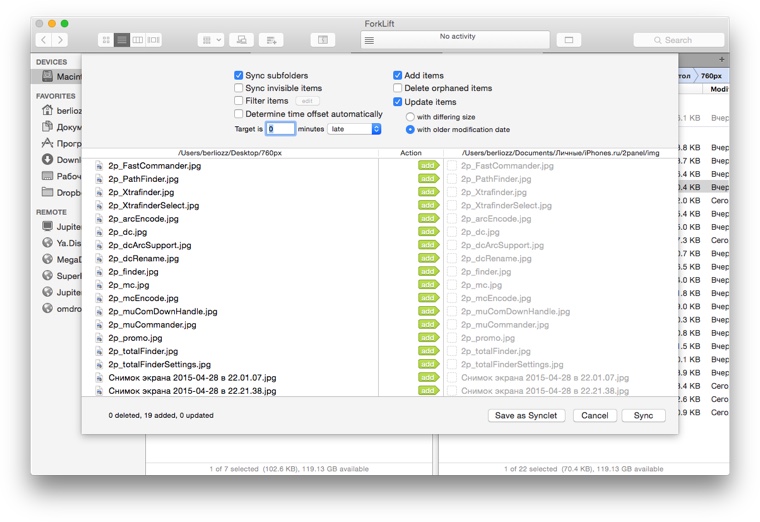The width and height of the screenshot is (760, 522).
Task: Click the Sync button
Action: pos(643,415)
